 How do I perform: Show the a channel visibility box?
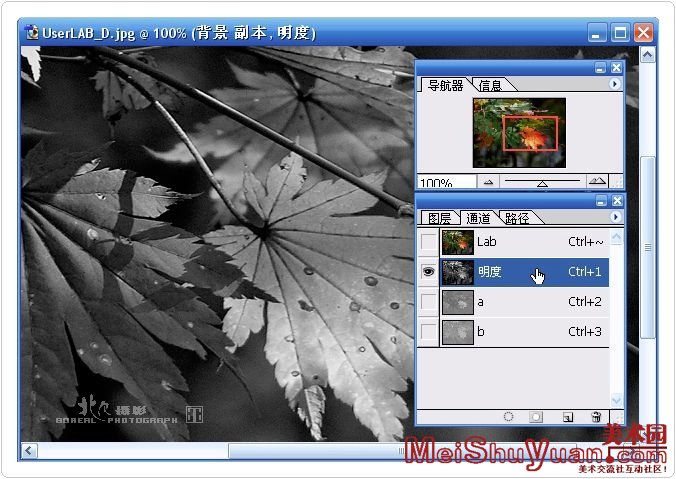tap(429, 301)
